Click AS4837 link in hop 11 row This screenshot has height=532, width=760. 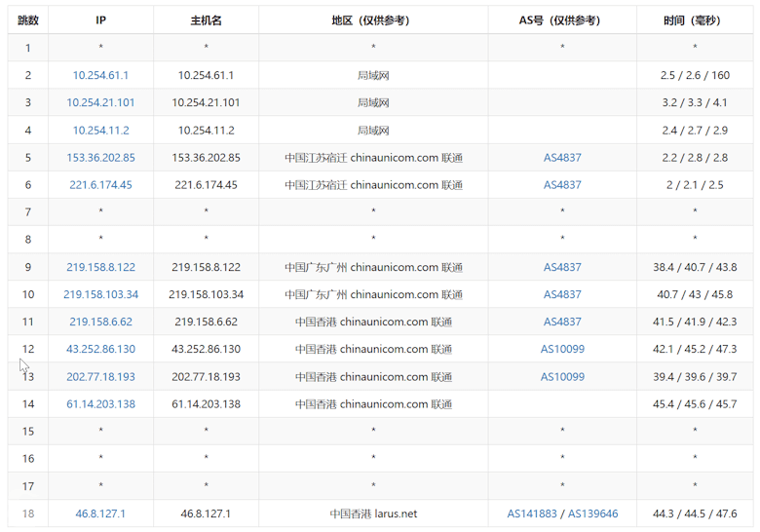point(562,322)
